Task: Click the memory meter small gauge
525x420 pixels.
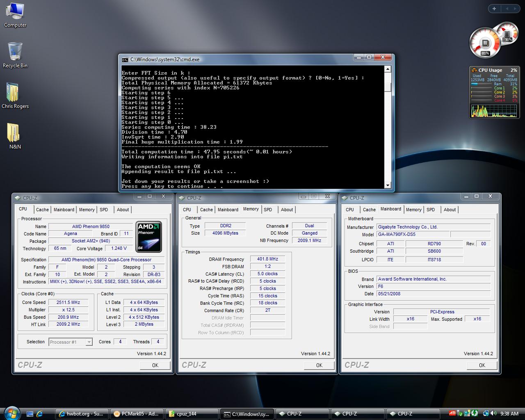Action: pos(508,34)
